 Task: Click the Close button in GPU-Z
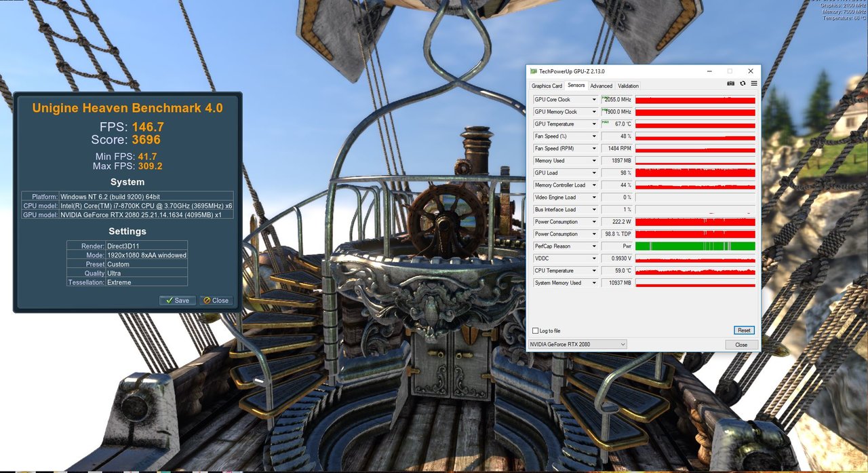pyautogui.click(x=741, y=345)
